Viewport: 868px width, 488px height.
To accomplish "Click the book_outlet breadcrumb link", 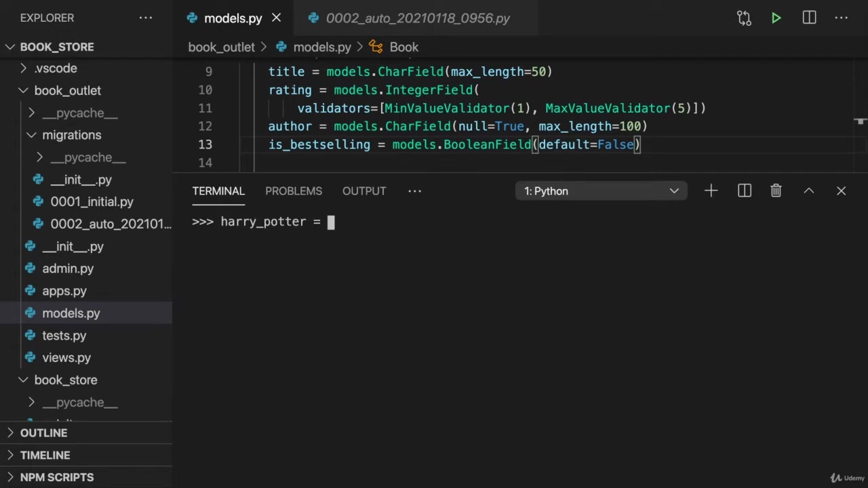I will point(221,47).
